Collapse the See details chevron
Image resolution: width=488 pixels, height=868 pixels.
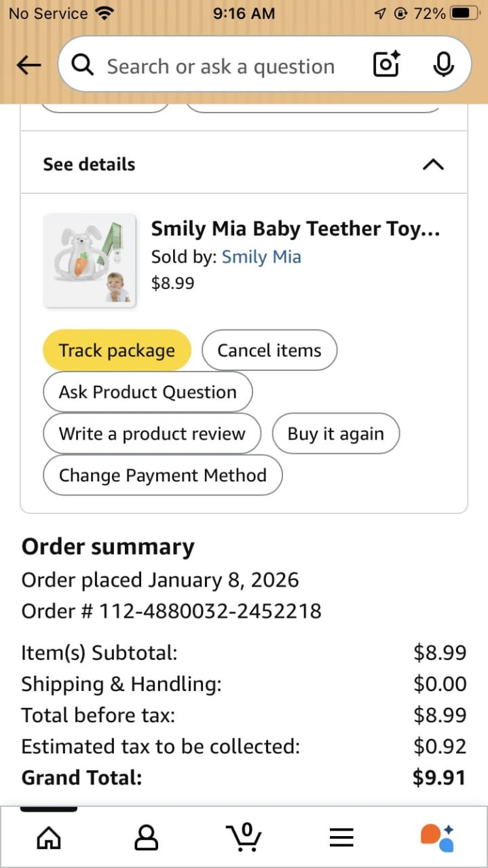point(433,164)
